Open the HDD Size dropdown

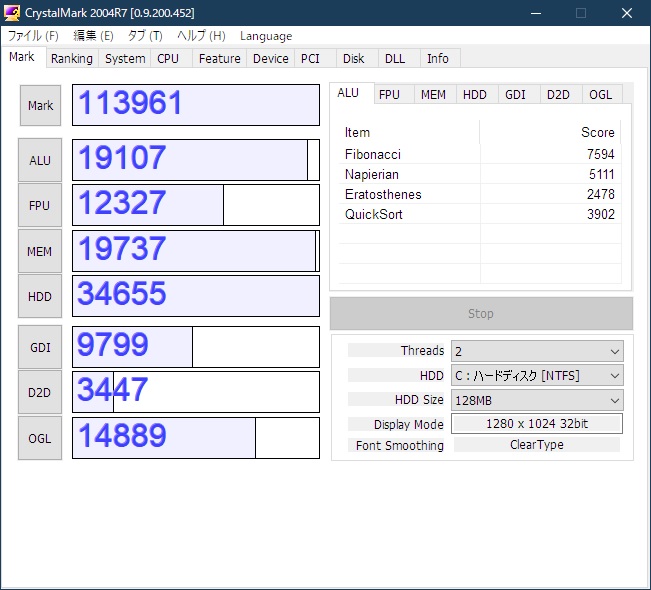click(537, 400)
